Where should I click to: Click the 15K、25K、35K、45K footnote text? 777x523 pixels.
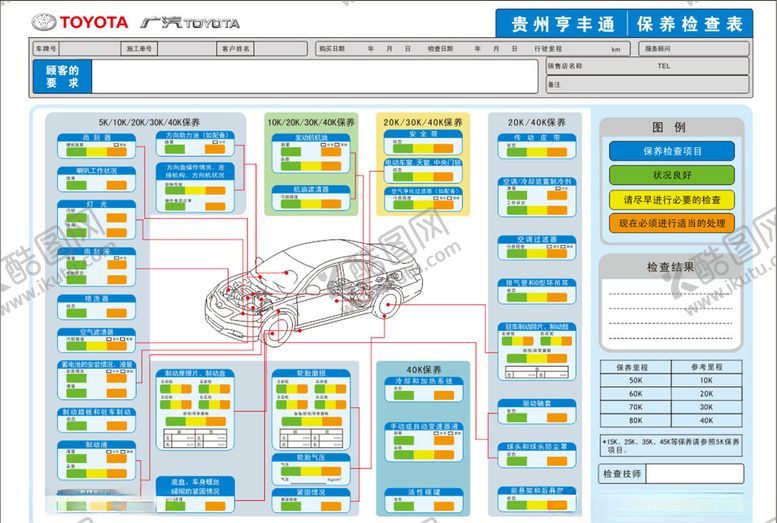click(671, 445)
